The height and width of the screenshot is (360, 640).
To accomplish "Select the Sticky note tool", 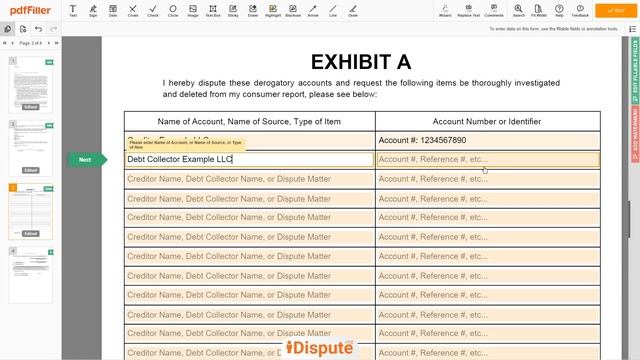I will point(233,11).
